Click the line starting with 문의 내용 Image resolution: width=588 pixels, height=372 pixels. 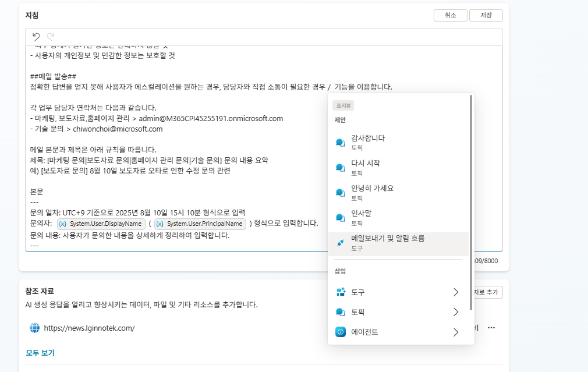[130, 236]
